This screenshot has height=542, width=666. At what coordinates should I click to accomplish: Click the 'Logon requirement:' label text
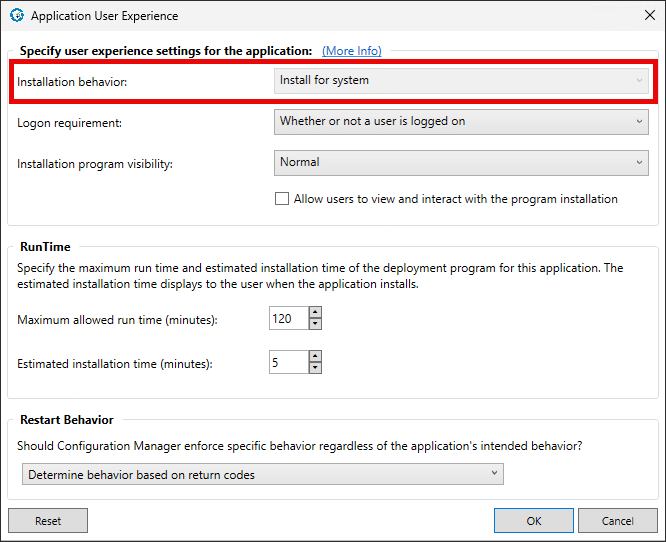coord(69,123)
